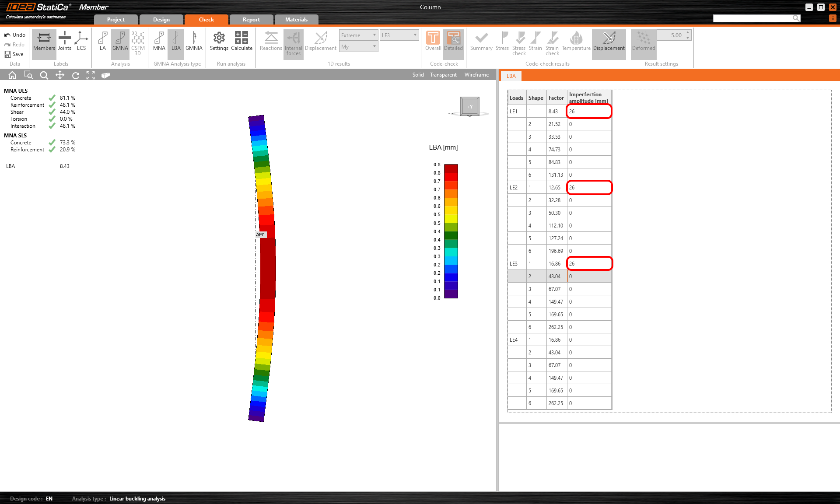Show Reactions 1D results
The image size is (840, 504).
(271, 41)
